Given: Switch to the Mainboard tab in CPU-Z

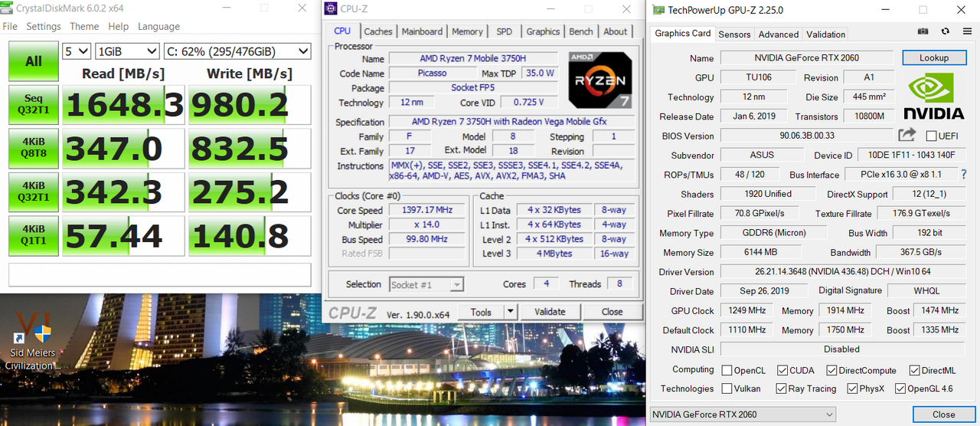Looking at the screenshot, I should click(422, 31).
